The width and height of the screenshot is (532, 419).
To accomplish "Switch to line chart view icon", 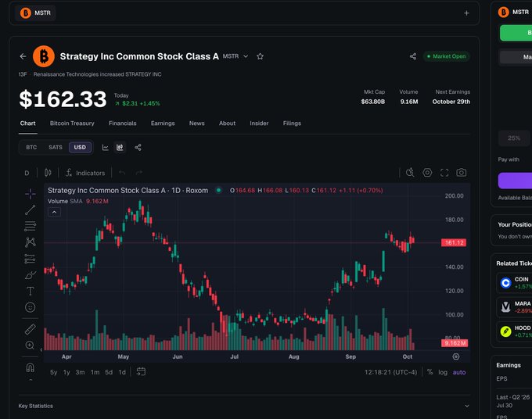I will coord(105,148).
